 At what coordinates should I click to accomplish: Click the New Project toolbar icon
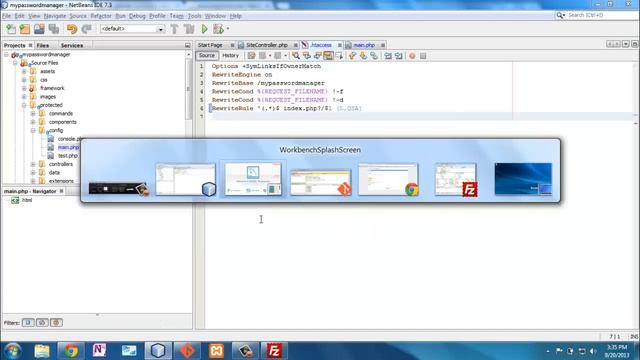[25, 29]
